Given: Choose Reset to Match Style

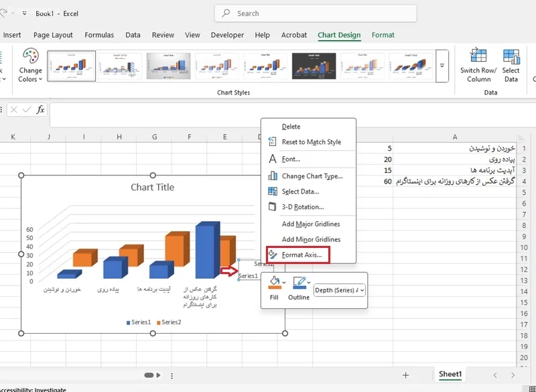Looking at the screenshot, I should 308,142.
